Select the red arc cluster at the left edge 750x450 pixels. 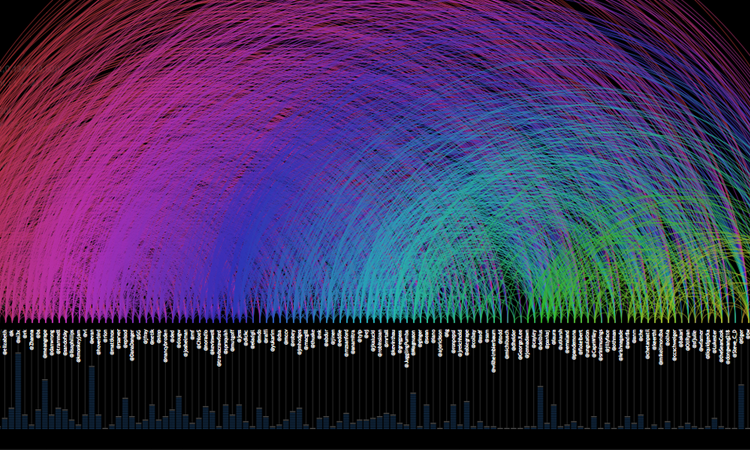tap(20, 150)
